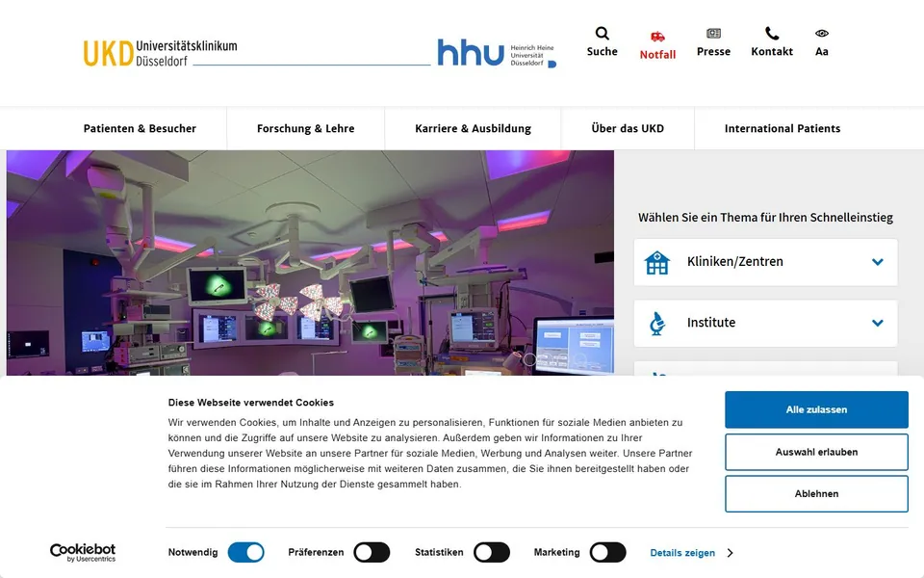This screenshot has height=578, width=924.
Task: Open the Über das UKD menu
Action: 628,128
